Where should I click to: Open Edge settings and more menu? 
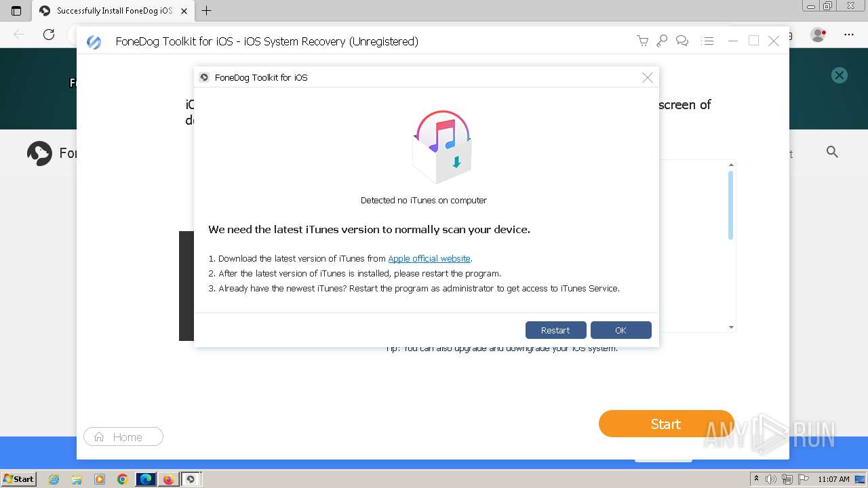(x=848, y=34)
